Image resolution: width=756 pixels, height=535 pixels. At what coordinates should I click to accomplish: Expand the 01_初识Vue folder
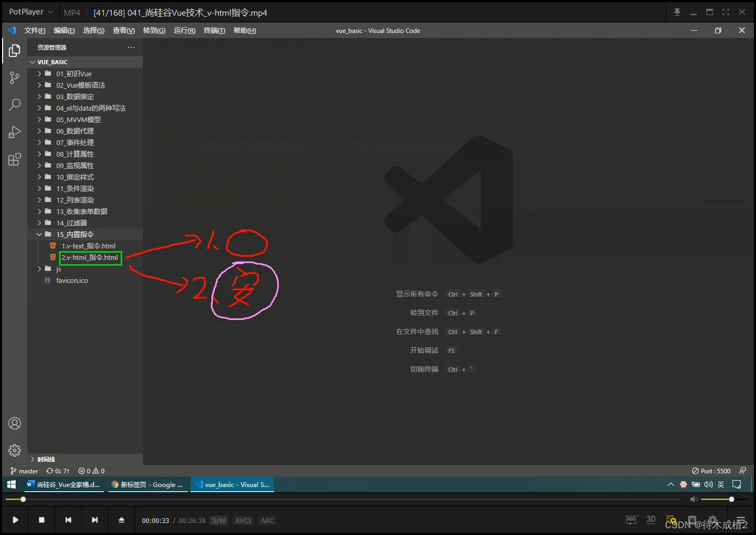click(85, 74)
